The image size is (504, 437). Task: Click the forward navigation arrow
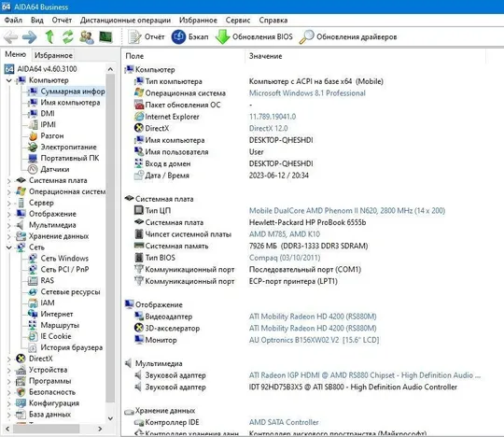pyautogui.click(x=29, y=37)
